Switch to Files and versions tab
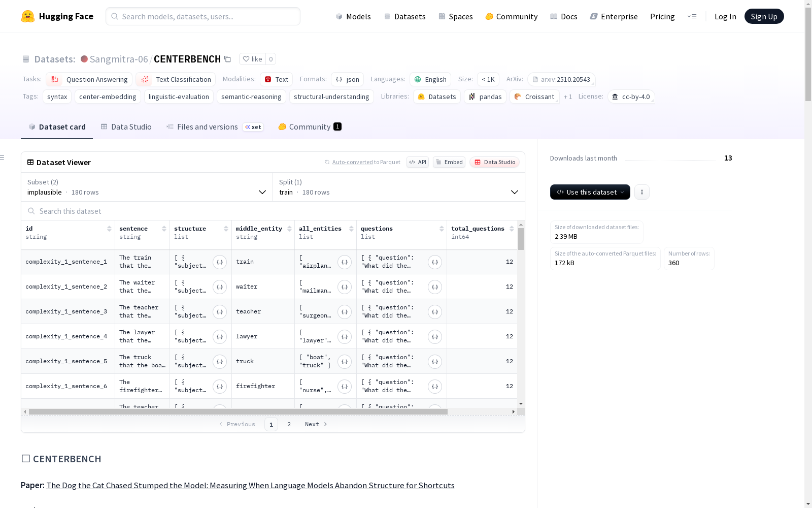Screen dimensions: 812x508 215,127
